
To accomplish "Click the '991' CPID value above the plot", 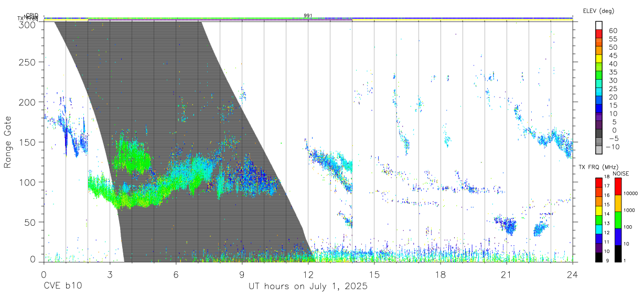I will tap(308, 16).
